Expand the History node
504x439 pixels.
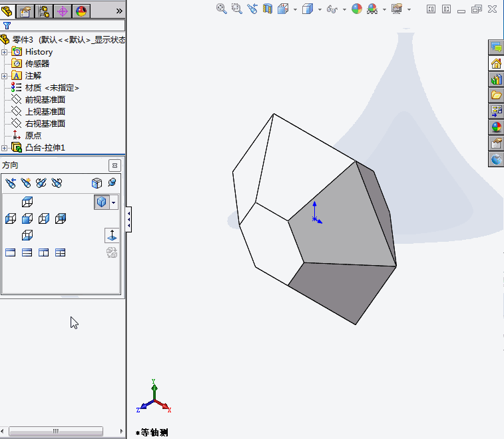click(4, 52)
